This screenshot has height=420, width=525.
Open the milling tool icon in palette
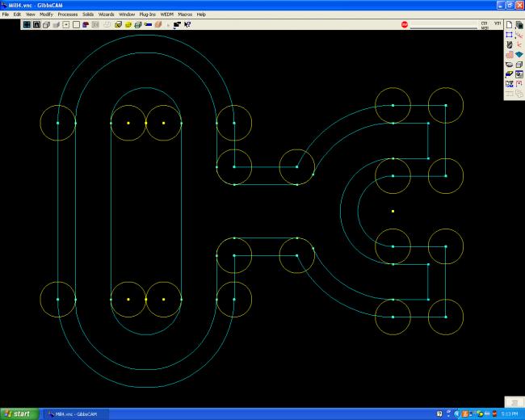click(510, 44)
